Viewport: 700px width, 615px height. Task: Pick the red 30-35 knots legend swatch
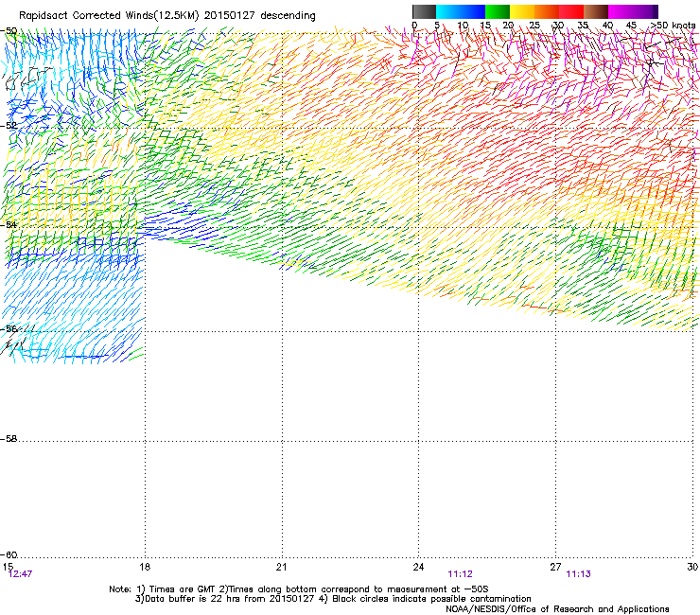click(x=571, y=11)
